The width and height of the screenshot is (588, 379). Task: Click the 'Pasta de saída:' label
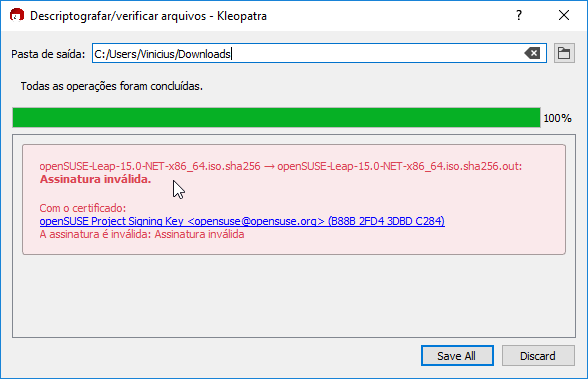48,54
